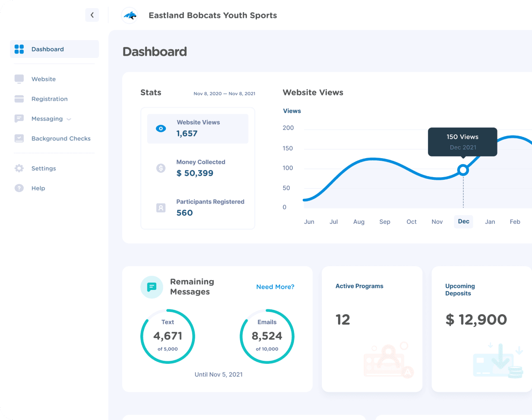Click the Website monitor icon
The image size is (532, 420).
tap(19, 79)
